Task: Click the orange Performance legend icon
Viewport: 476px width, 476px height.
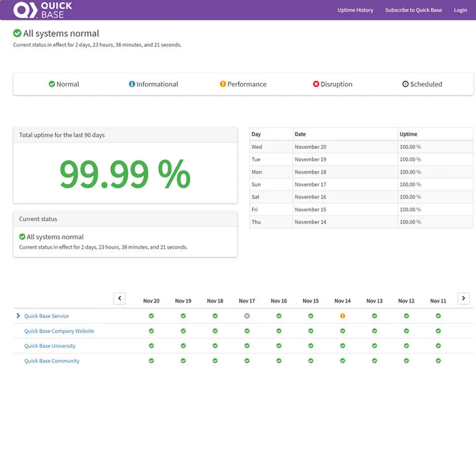Action: (x=223, y=84)
